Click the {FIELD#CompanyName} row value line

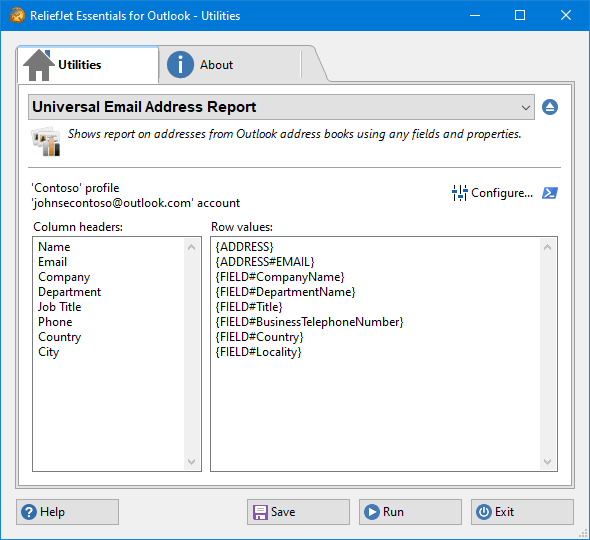[280, 277]
